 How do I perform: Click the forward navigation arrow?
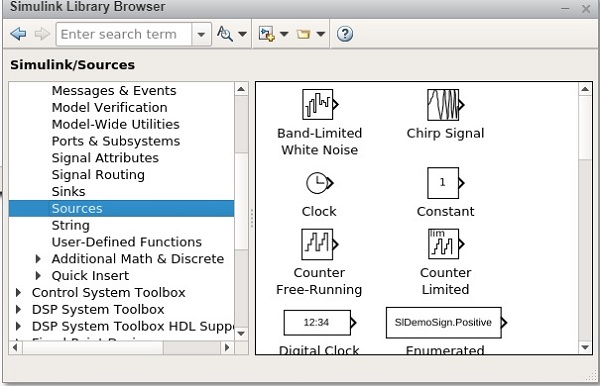click(42, 34)
